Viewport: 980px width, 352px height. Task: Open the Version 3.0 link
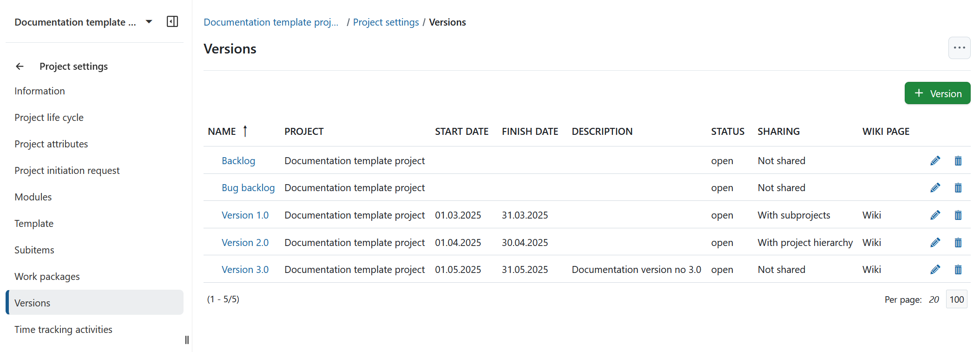(245, 270)
